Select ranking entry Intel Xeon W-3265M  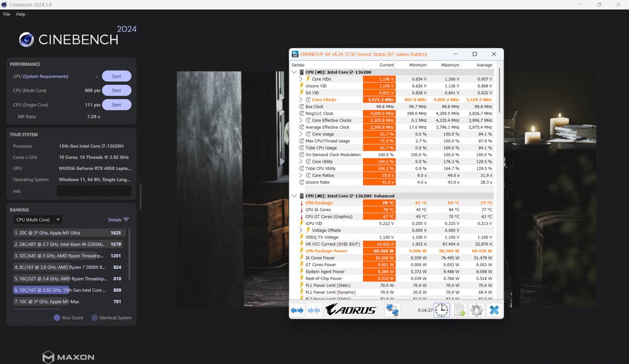point(69,244)
